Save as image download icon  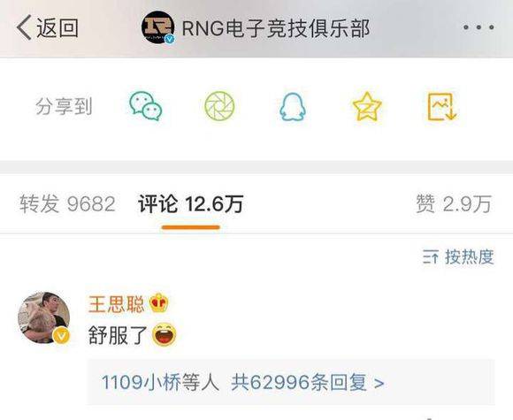pos(442,107)
